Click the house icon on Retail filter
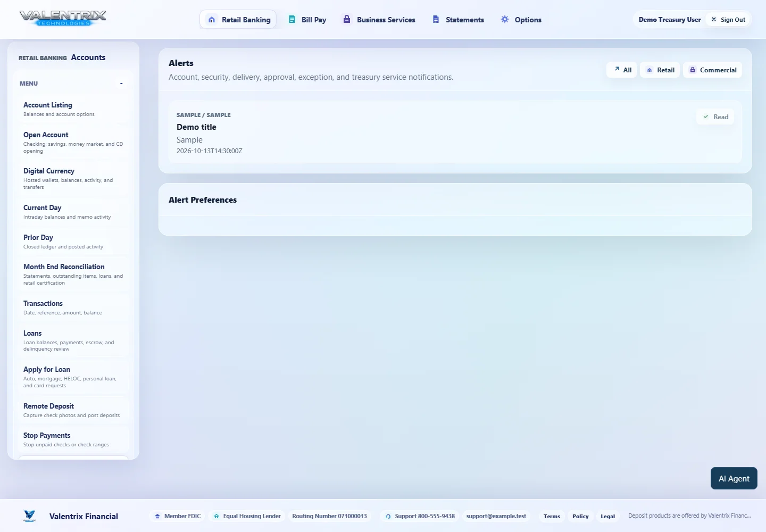 (650, 70)
